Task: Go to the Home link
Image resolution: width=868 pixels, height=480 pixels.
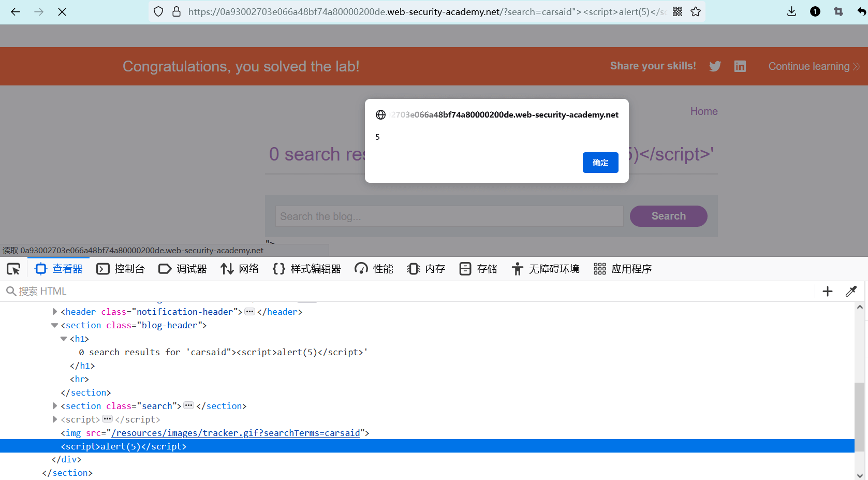Action: coord(704,111)
